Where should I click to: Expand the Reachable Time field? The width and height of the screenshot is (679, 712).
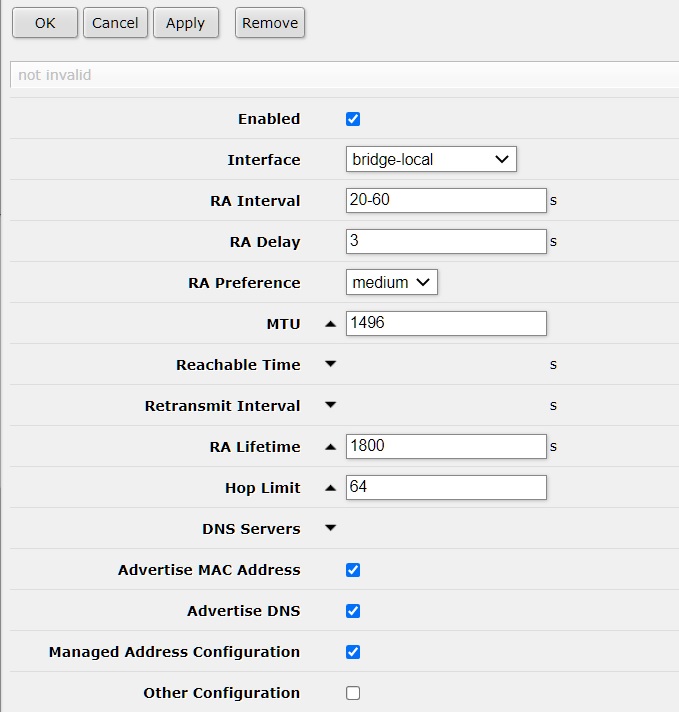click(x=331, y=365)
